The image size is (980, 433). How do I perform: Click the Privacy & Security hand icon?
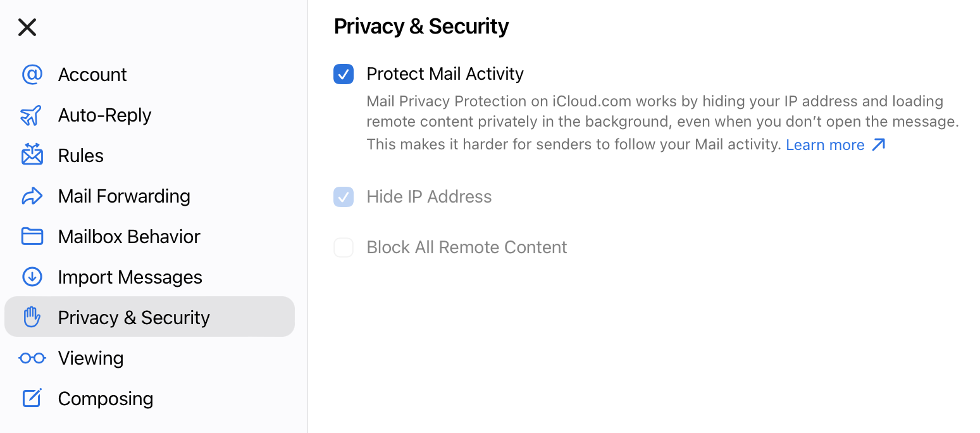click(32, 317)
